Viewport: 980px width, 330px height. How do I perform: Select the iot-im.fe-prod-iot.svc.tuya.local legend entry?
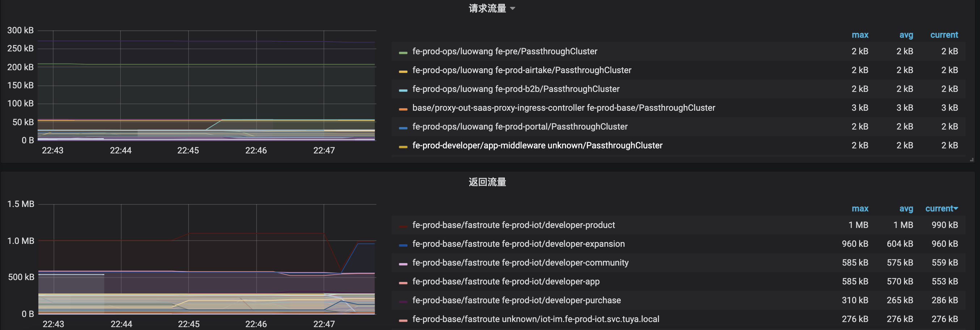(x=536, y=320)
